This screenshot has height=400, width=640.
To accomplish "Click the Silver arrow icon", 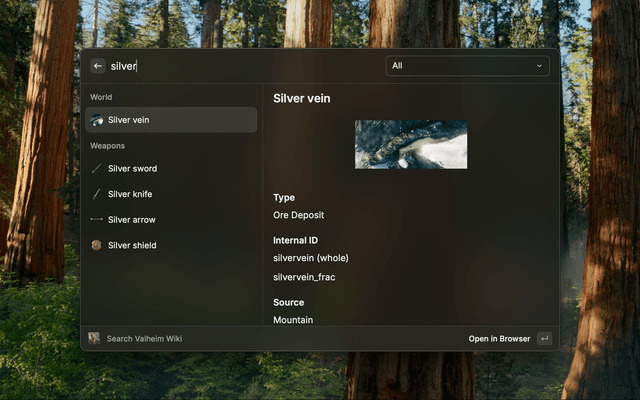I will click(96, 220).
